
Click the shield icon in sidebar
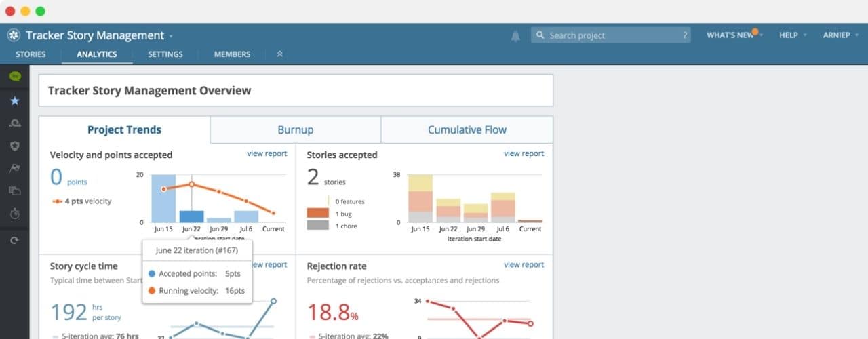[x=14, y=146]
